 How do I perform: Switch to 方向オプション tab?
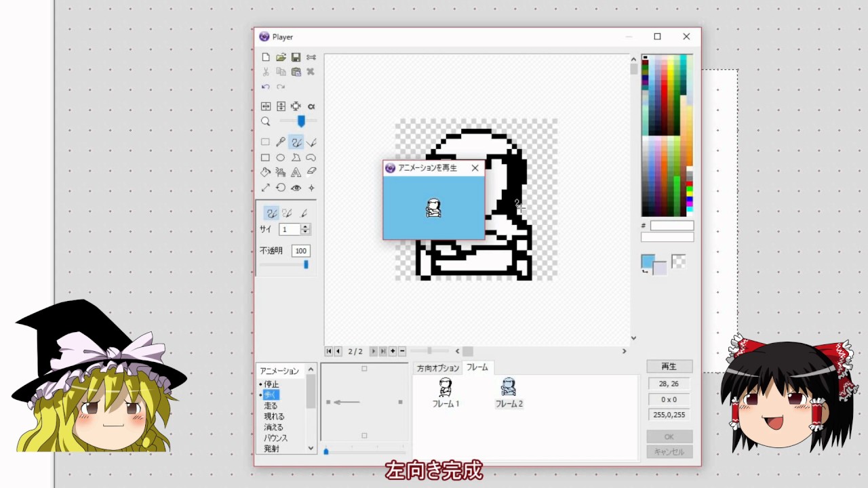(438, 368)
